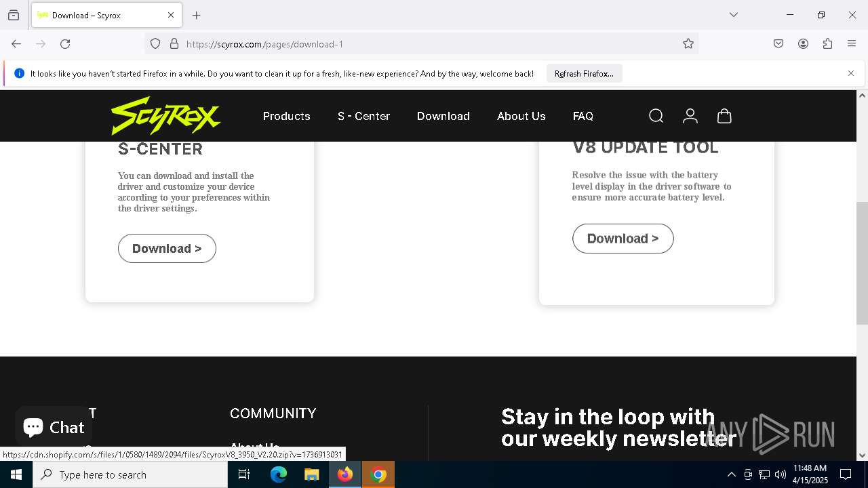Download the S-CENTER driver
Screen dimensions: 868x488
click(167, 249)
